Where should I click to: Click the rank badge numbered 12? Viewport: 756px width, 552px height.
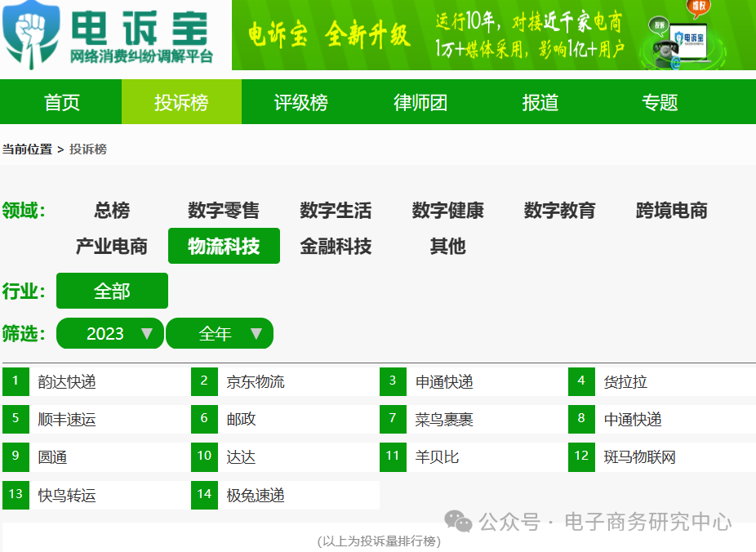pos(581,456)
